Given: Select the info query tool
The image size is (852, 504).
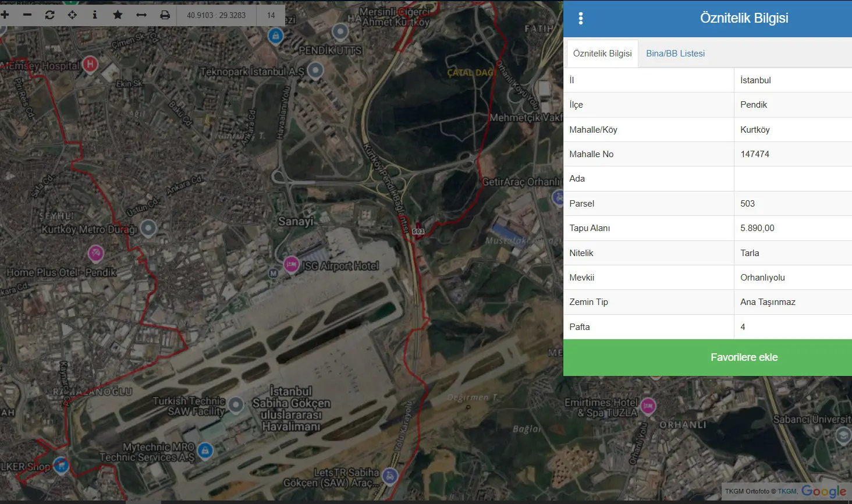Looking at the screenshot, I should [x=95, y=15].
